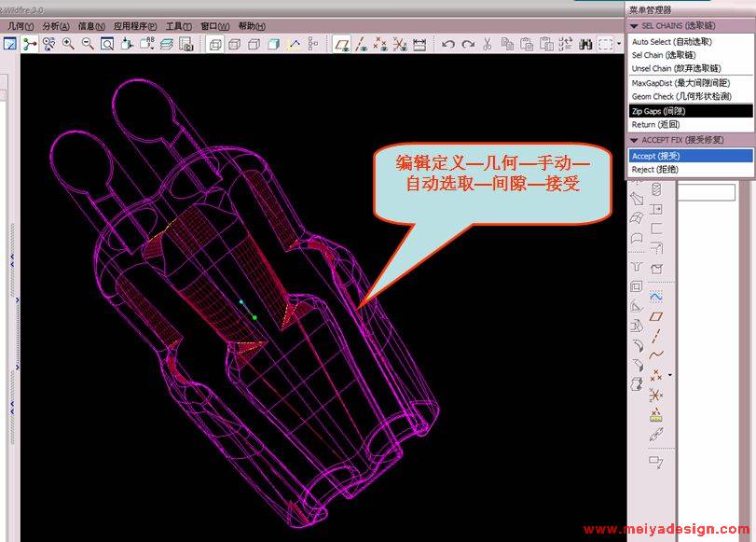Click the zoom out magnifier icon

pos(88,44)
